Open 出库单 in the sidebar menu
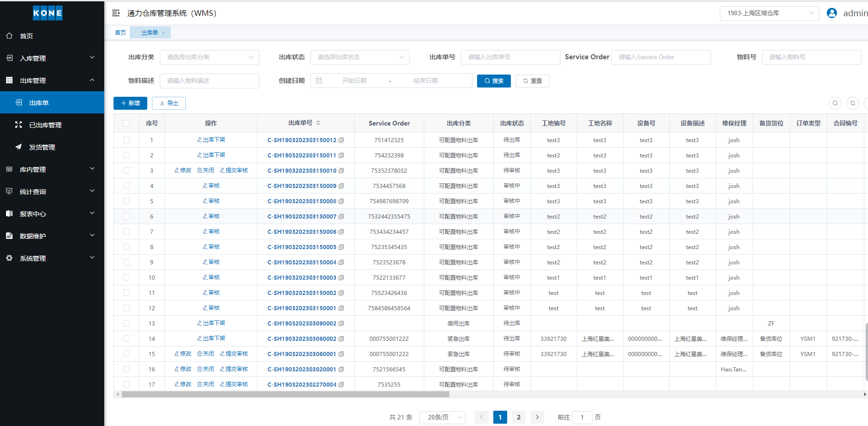Viewport: 868px width, 426px height. pos(52,102)
